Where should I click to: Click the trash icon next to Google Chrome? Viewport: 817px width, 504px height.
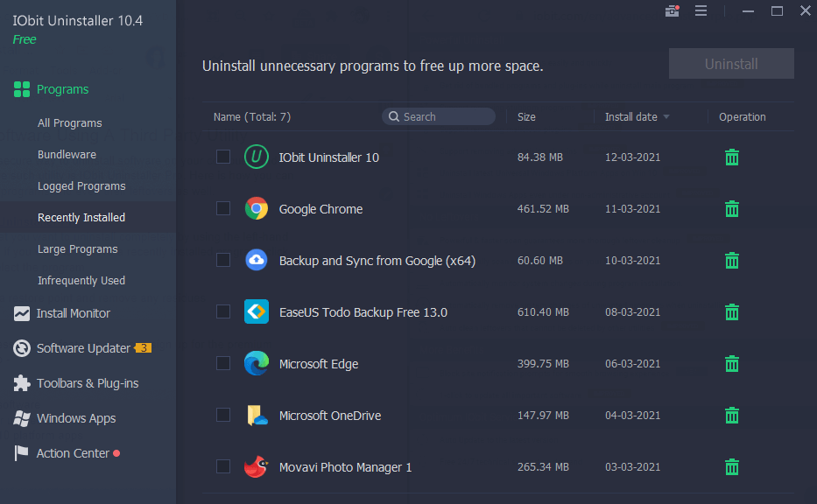[x=732, y=209]
